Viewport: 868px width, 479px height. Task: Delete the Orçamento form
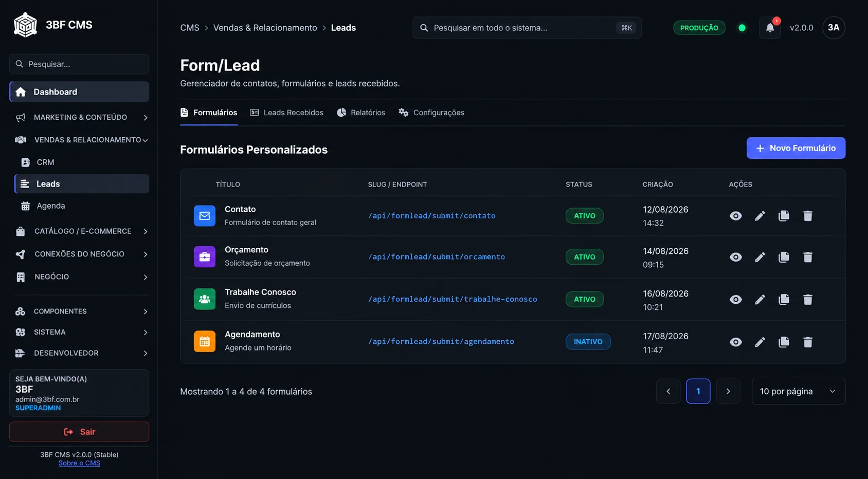[808, 257]
